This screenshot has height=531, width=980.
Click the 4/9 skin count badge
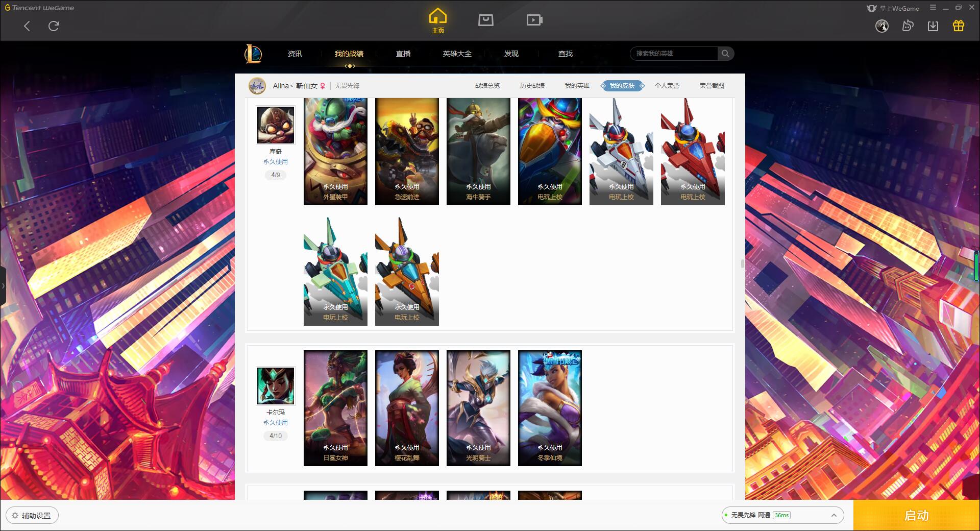276,175
